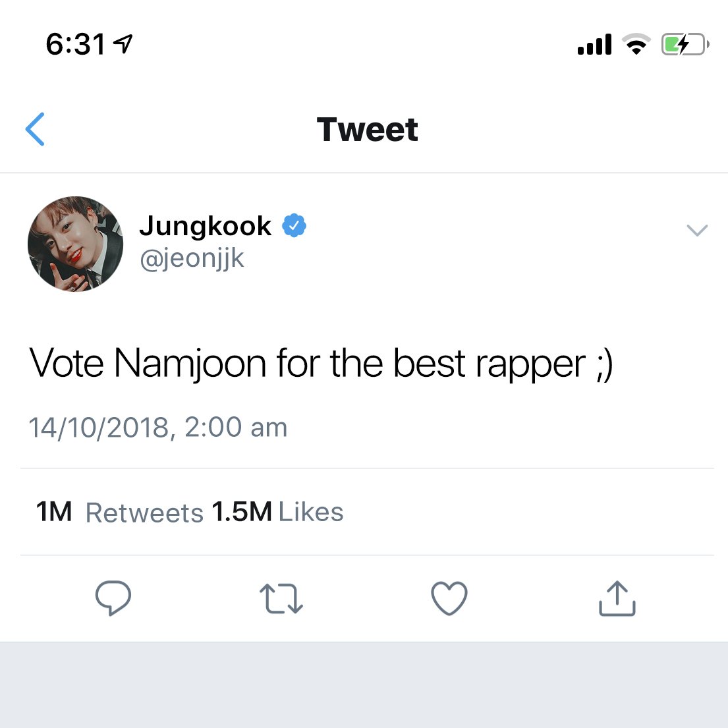Image resolution: width=728 pixels, height=728 pixels.
Task: Tap the Wi-Fi status icon
Action: (636, 44)
